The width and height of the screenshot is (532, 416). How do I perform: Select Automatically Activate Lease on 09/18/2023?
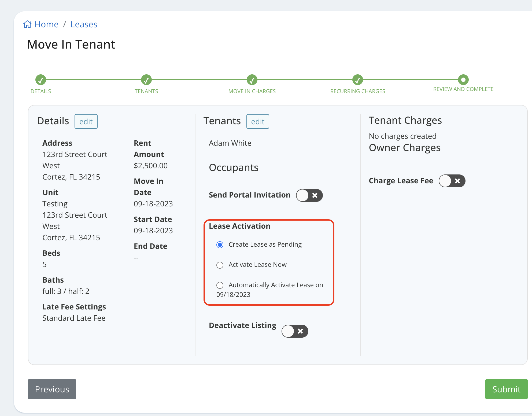click(220, 285)
